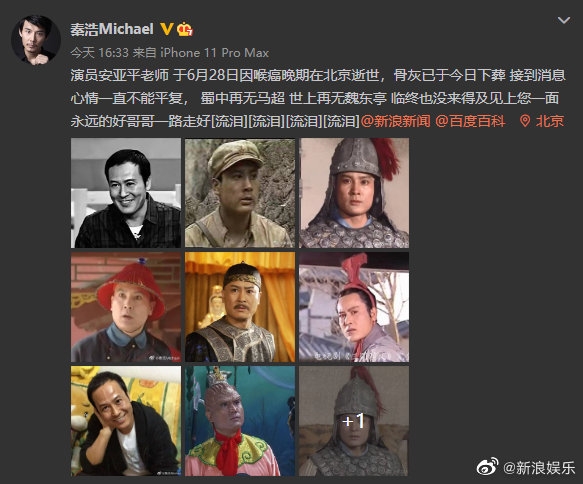Open the photo with red scarf costume
583x484 pixels.
click(x=240, y=421)
